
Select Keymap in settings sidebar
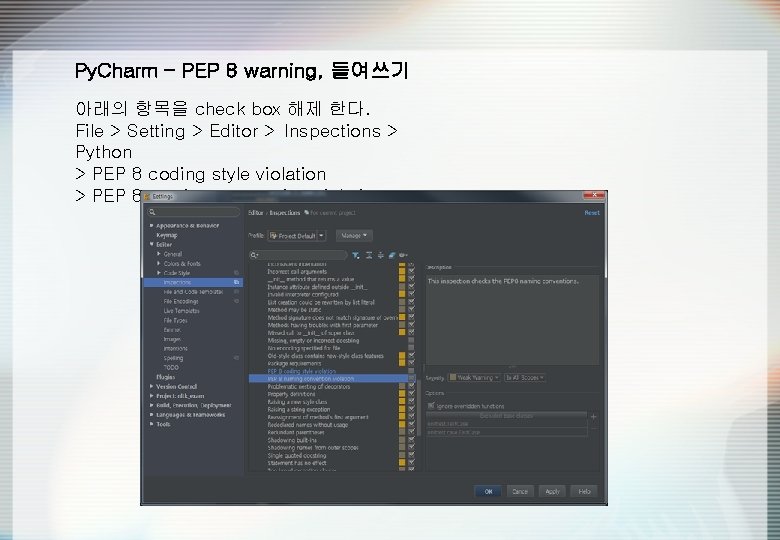coord(167,235)
